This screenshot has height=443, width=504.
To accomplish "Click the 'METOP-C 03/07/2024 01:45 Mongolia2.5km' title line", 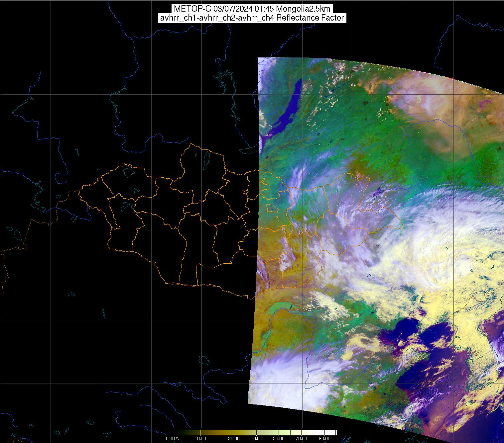I will tap(252, 9).
